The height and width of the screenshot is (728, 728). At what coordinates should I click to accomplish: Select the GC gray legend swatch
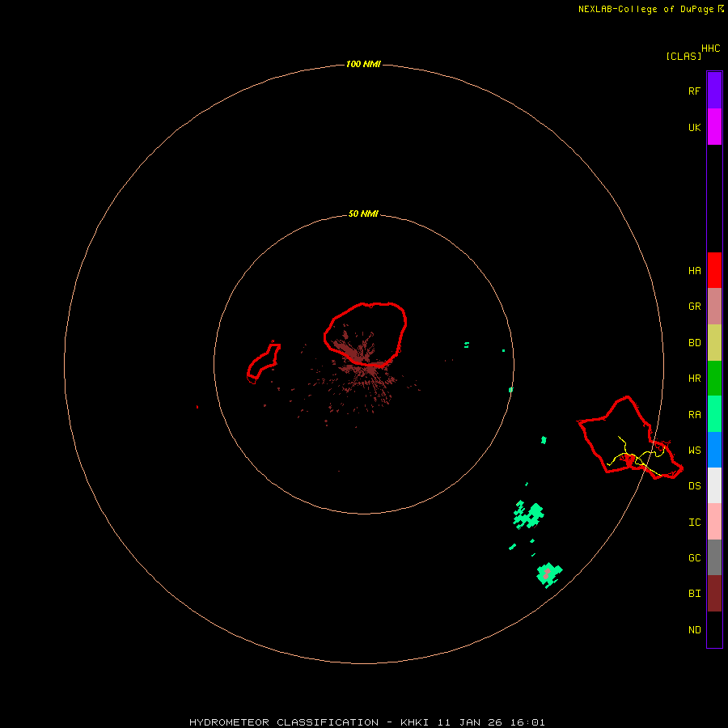pos(714,557)
